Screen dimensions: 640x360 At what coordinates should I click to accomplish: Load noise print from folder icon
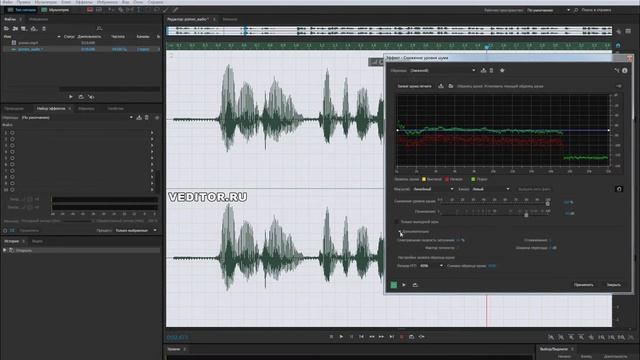pyautogui.click(x=451, y=86)
